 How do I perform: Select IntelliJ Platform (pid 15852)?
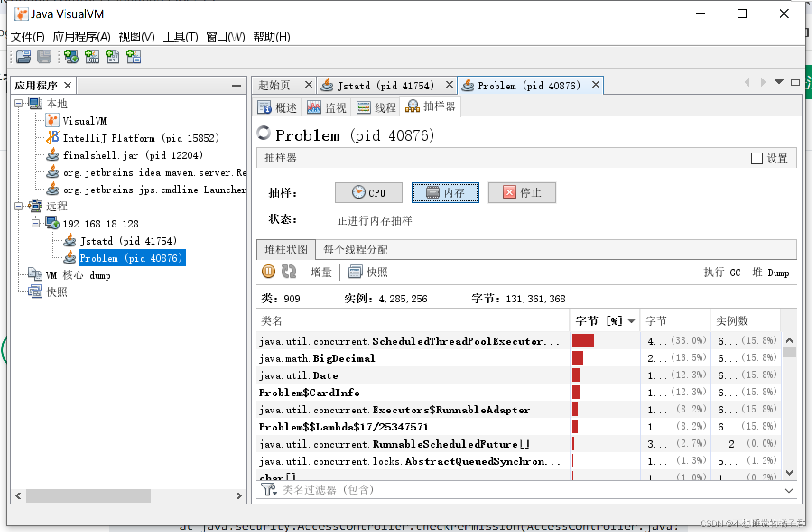(x=141, y=138)
